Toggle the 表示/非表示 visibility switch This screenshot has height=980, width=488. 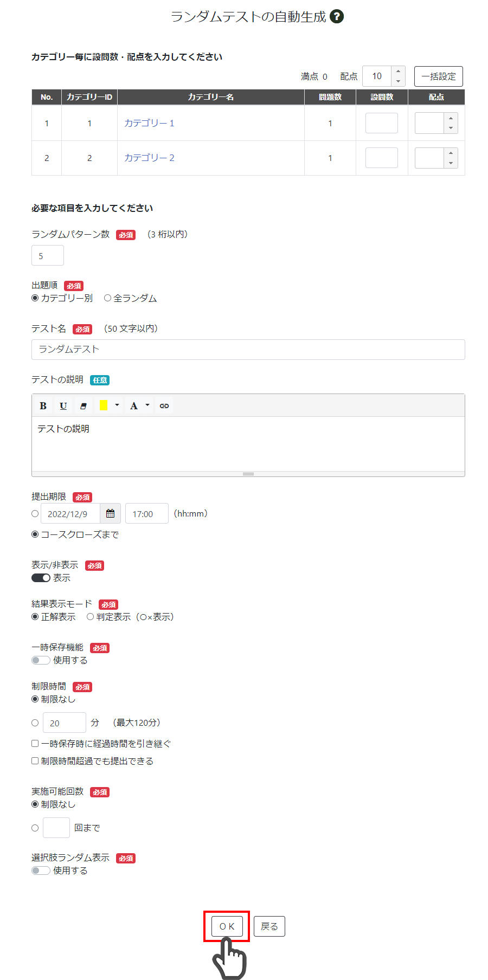click(41, 578)
